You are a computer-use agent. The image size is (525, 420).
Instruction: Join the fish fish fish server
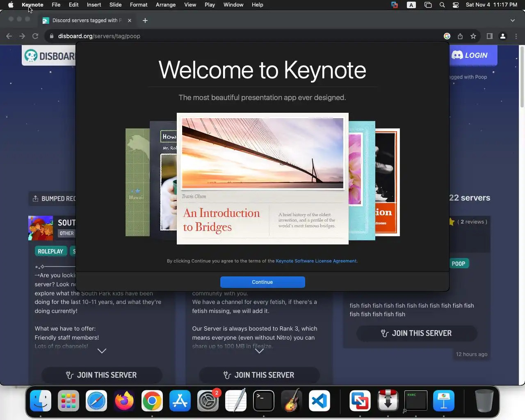(x=417, y=333)
